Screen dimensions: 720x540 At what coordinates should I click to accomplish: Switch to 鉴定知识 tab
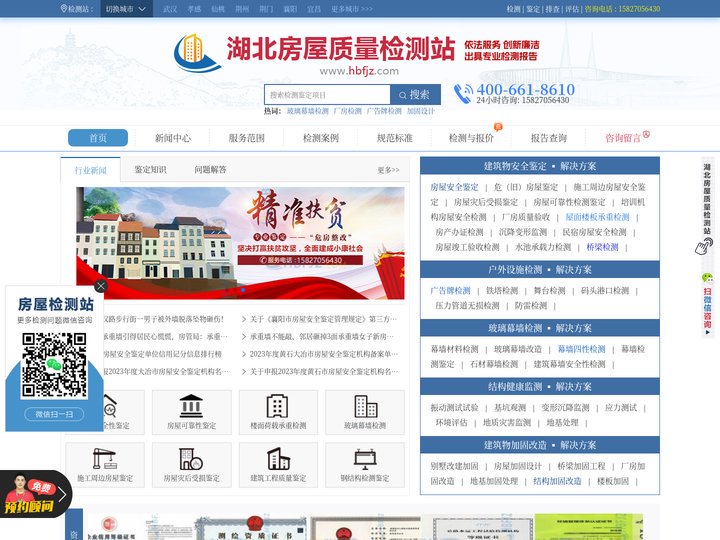click(151, 169)
